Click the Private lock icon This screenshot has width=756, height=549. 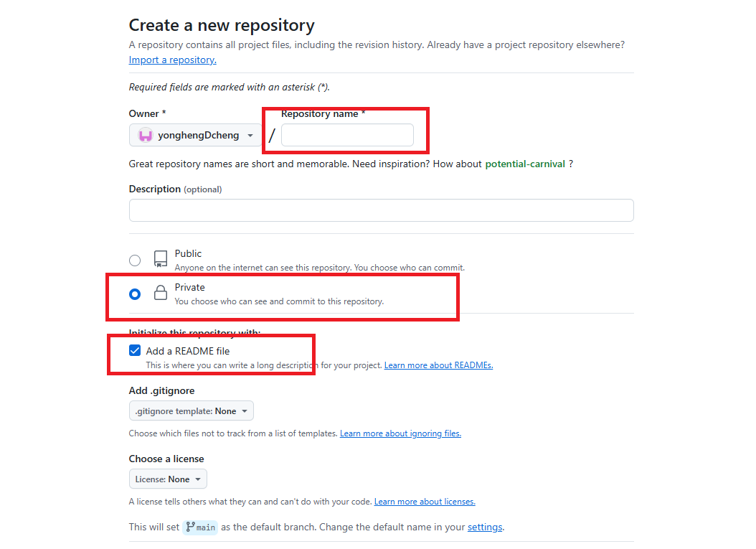[161, 293]
